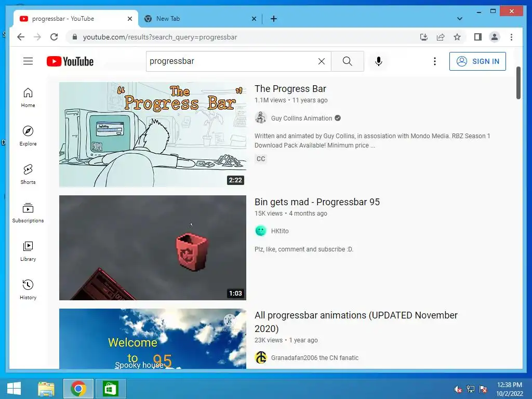This screenshot has width=532, height=399.
Task: Bookmark this tab with star icon
Action: click(x=457, y=37)
